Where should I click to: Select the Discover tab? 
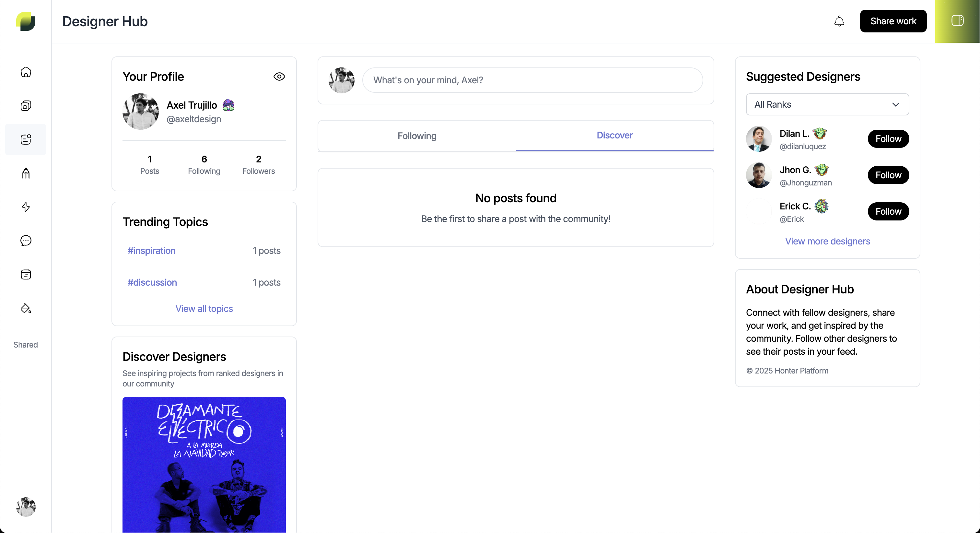[614, 135]
